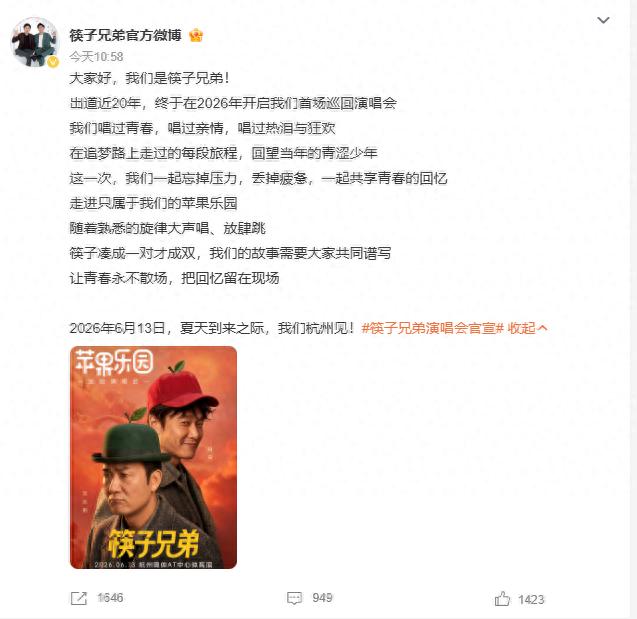This screenshot has width=637, height=619.
Task: Open the 苹果乐园 concert poster image
Action: [154, 457]
